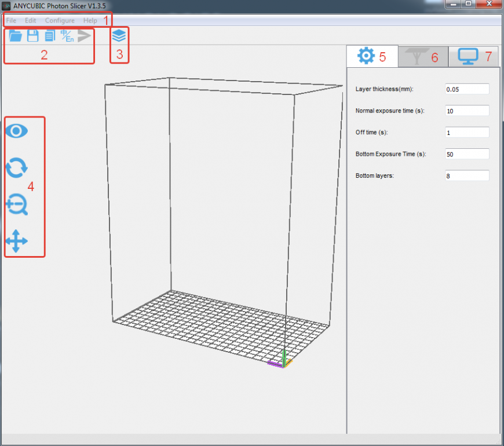
Task: Switch to the gear settings tab
Action: tap(366, 56)
